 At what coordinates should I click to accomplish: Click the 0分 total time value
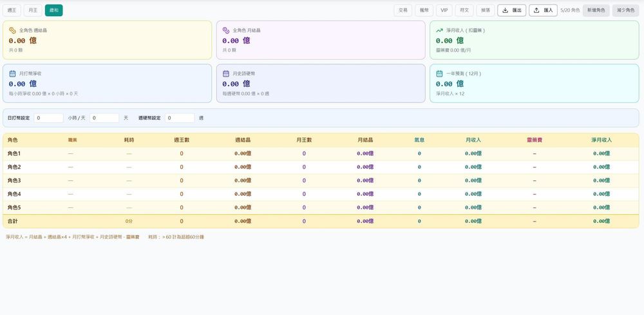129,221
